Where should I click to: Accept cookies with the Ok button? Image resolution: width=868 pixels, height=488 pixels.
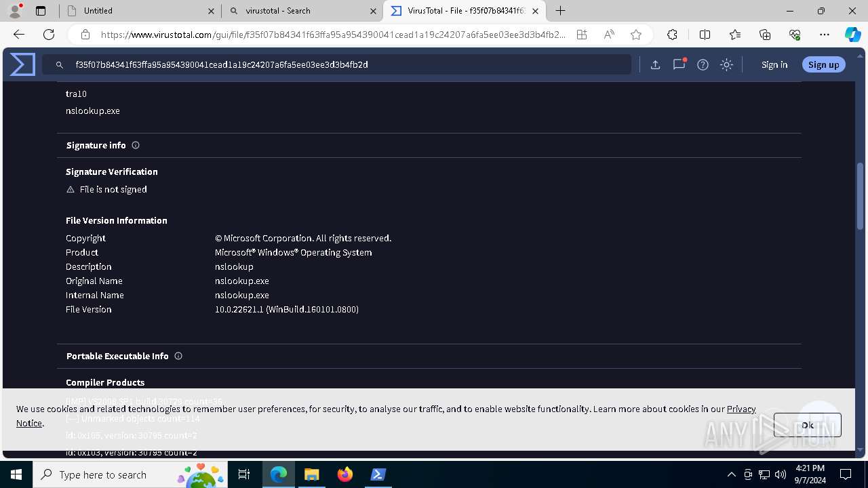point(808,425)
